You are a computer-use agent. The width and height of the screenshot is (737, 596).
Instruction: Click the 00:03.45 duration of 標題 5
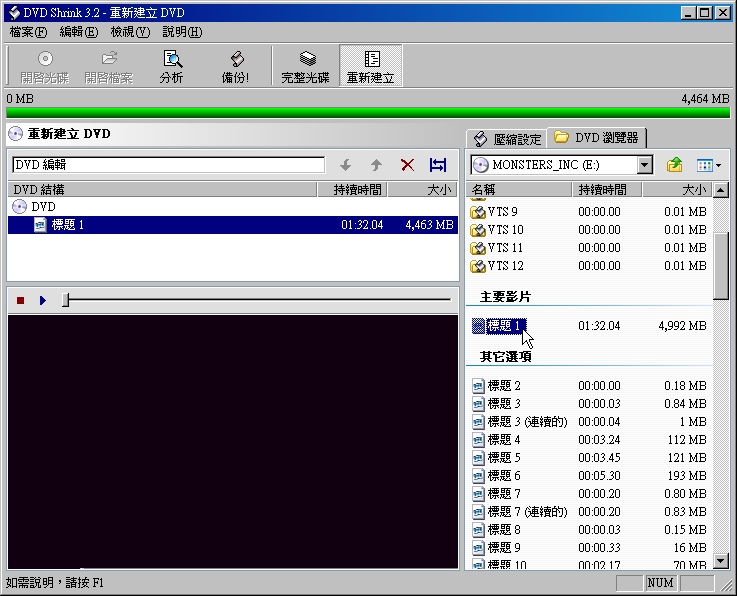599,458
